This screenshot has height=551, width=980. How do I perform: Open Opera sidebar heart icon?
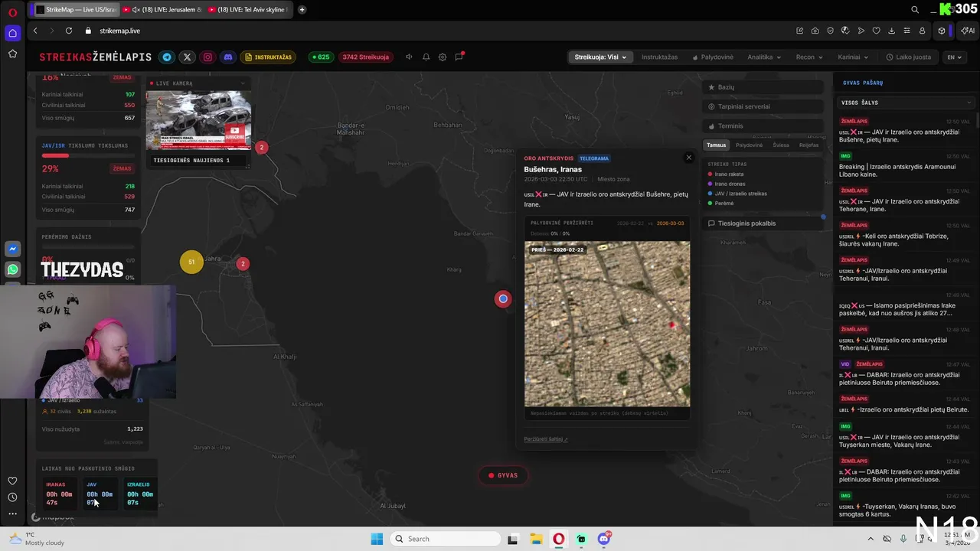point(12,481)
